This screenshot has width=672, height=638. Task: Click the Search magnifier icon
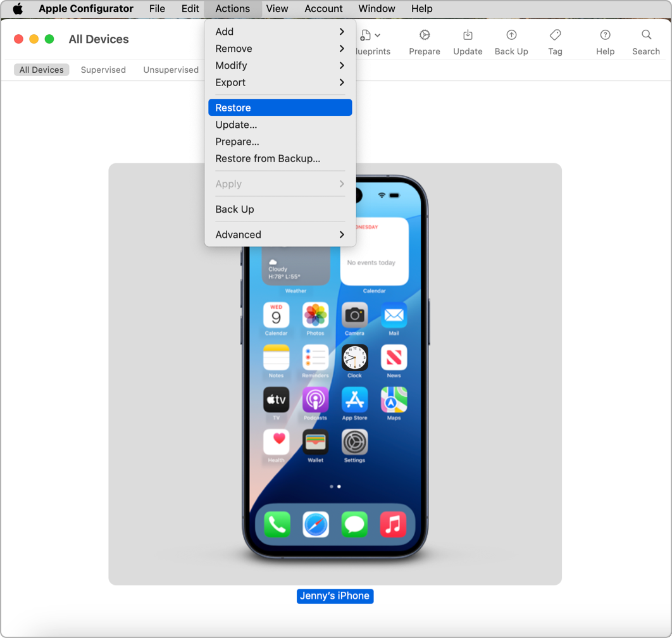(646, 35)
